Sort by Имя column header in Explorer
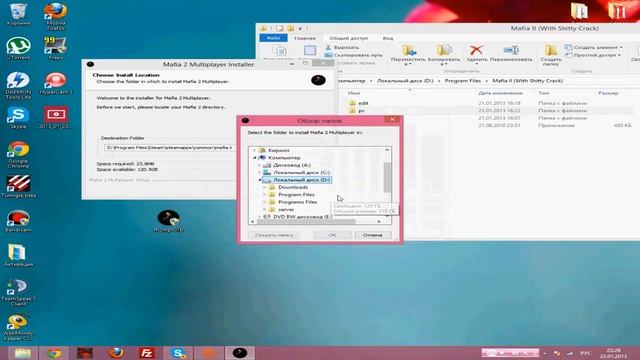 [x=354, y=93]
